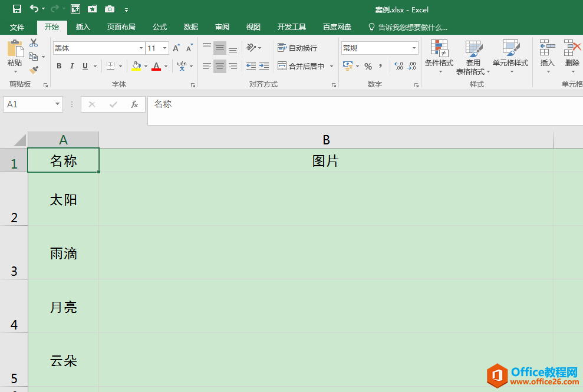Open 单元格样式 cell styles

tap(510, 56)
